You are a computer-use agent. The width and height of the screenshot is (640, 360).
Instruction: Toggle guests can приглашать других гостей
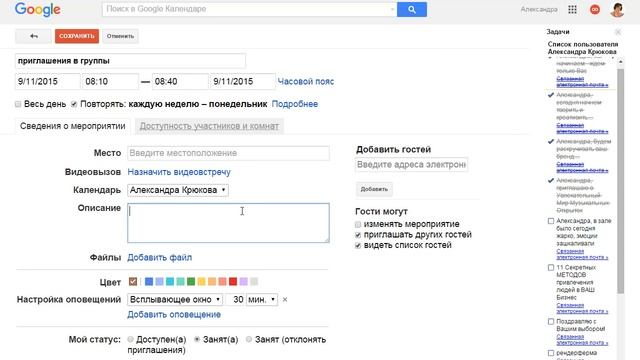click(358, 235)
